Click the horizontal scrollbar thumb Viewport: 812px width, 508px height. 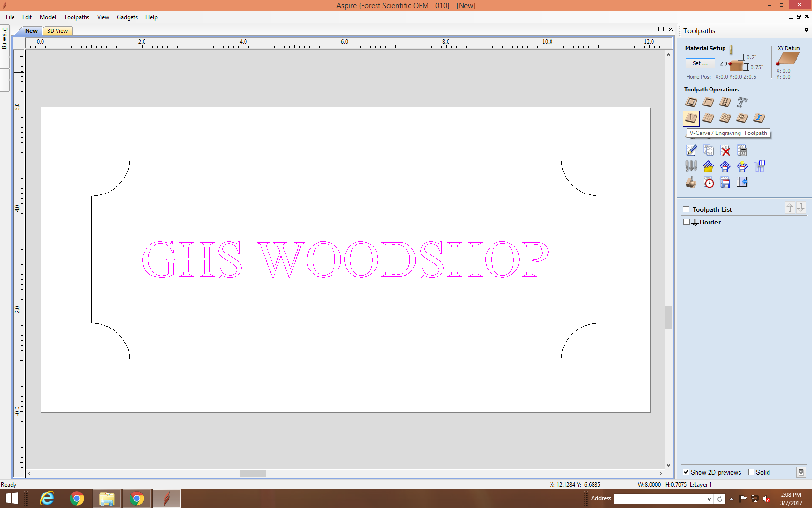(253, 473)
